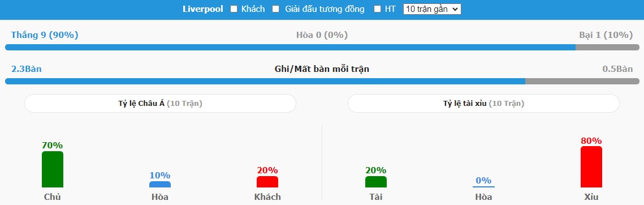The image size is (644, 205).
Task: Click the Thắng 9 (90%) label
Action: coord(45,35)
